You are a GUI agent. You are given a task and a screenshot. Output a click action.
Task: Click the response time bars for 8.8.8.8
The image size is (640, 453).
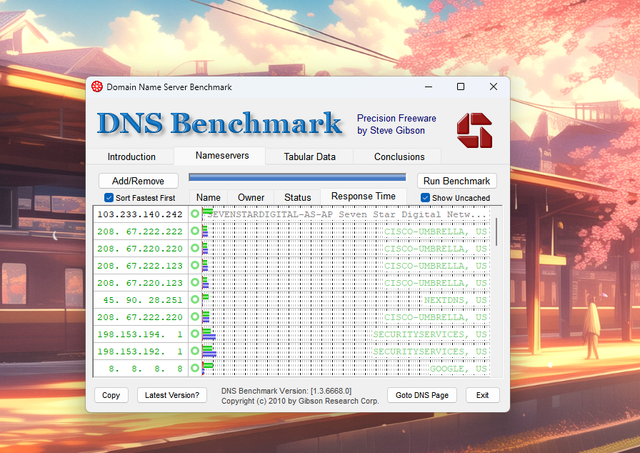[208, 368]
